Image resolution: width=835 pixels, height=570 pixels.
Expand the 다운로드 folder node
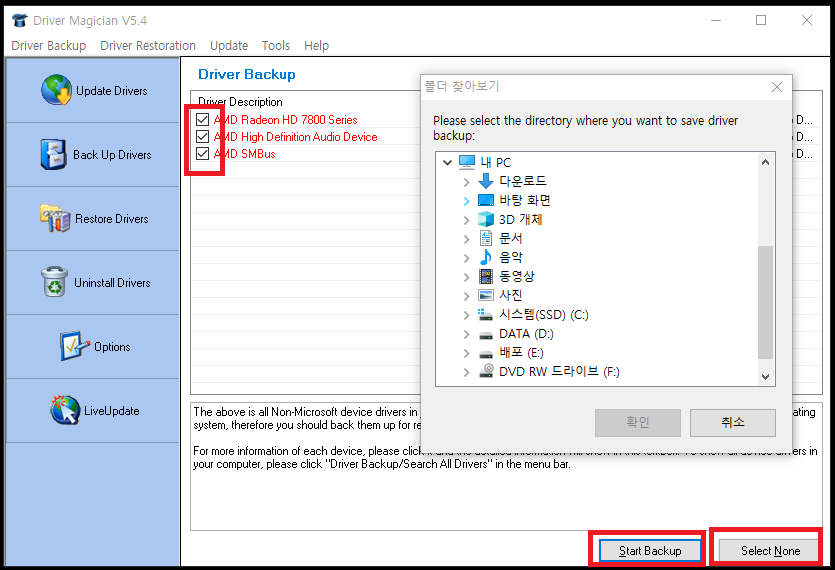pos(466,182)
